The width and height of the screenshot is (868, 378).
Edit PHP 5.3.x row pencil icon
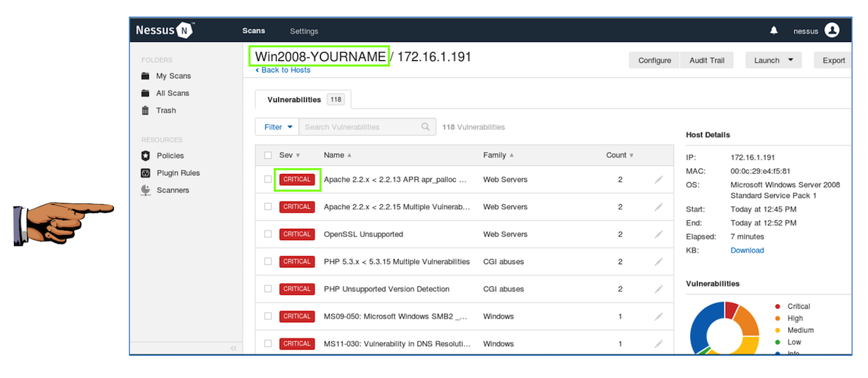pos(658,261)
